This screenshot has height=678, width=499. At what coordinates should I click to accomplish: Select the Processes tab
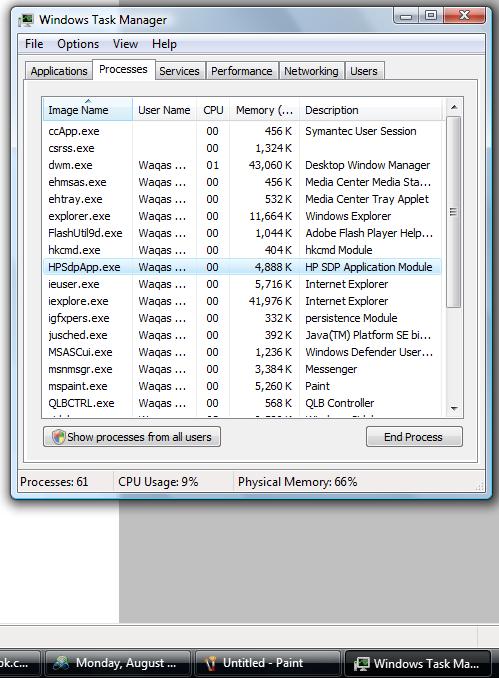tap(123, 69)
